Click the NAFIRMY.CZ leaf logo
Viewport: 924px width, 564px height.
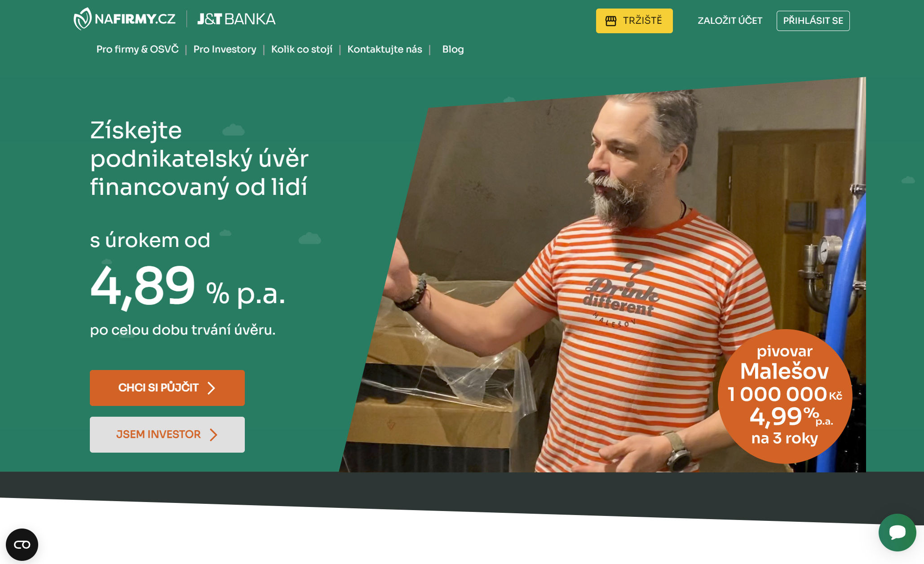coord(83,19)
